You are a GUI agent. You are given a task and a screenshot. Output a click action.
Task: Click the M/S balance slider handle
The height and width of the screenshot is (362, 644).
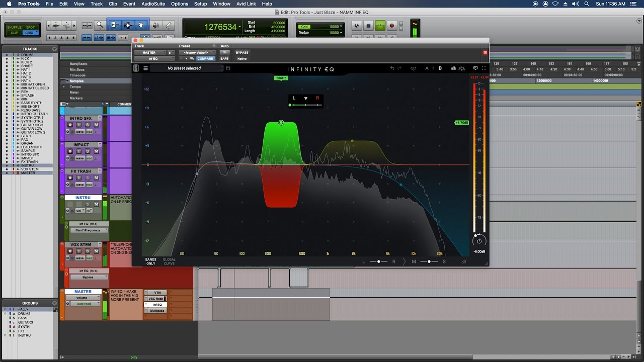(429, 261)
